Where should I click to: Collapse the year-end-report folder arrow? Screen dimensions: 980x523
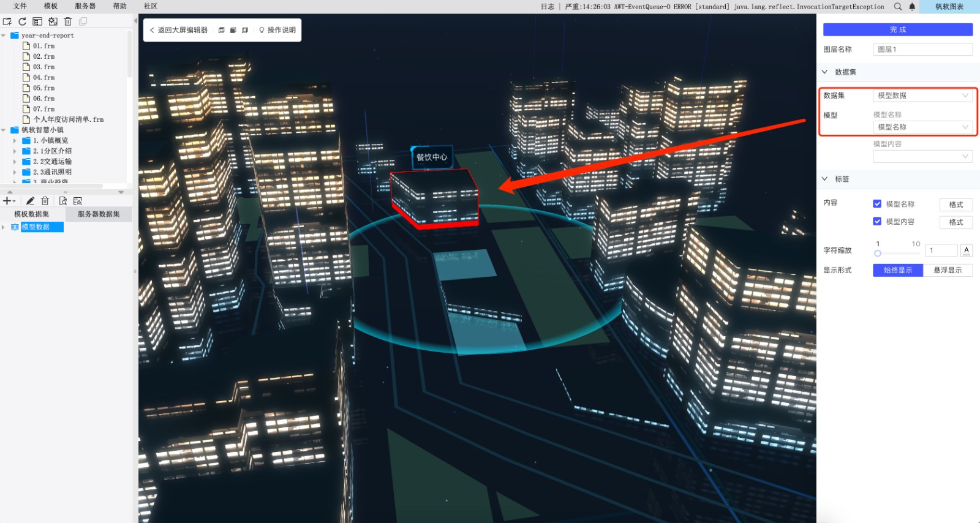[4, 36]
